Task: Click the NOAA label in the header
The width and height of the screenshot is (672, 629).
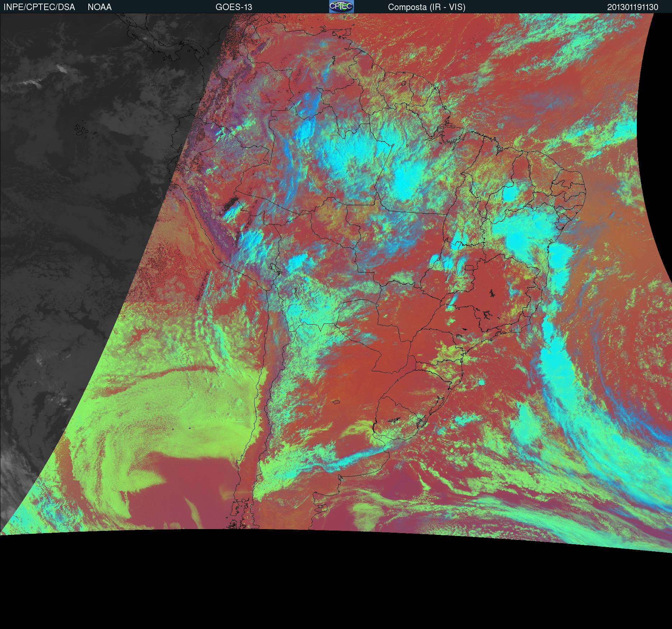Action: (x=100, y=7)
